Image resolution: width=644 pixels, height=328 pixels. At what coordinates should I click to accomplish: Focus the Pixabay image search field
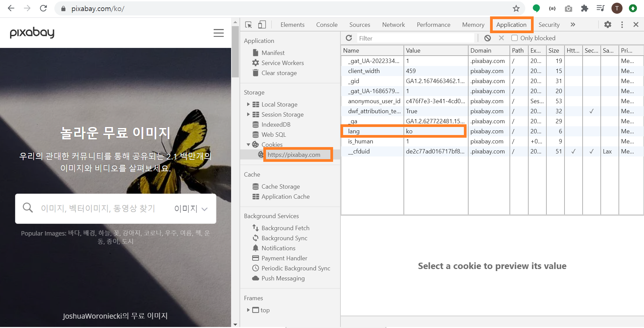(x=98, y=208)
